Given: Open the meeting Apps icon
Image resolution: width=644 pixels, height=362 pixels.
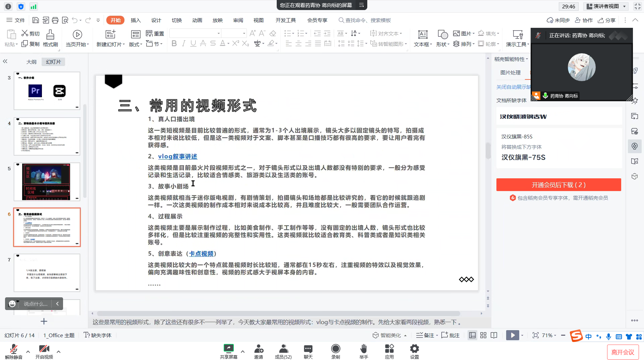Looking at the screenshot, I should (x=389, y=349).
